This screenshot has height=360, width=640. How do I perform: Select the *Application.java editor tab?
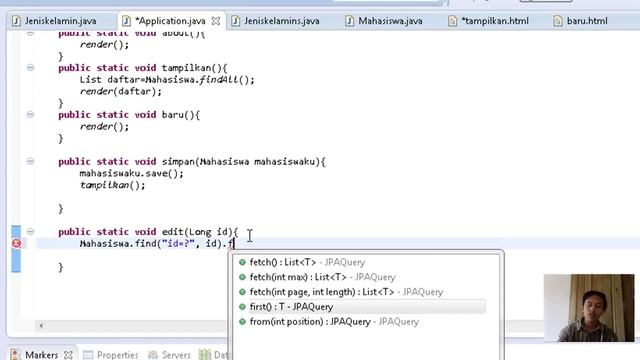click(170, 21)
